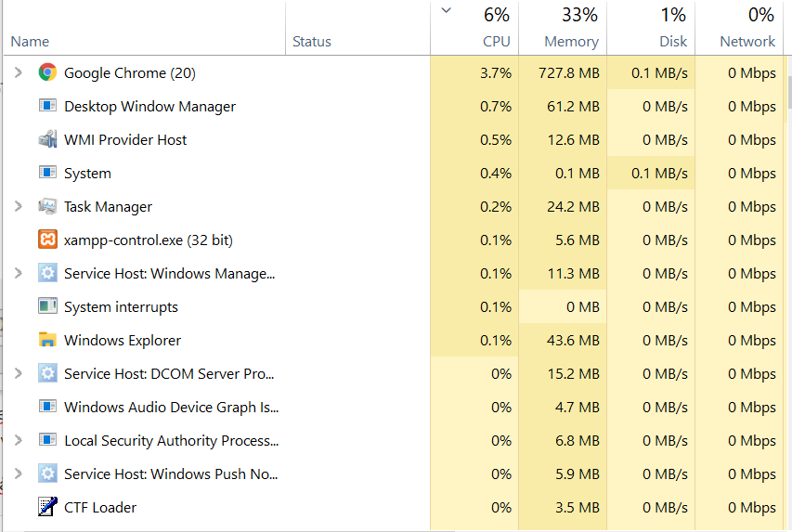This screenshot has width=792, height=532.
Task: Click Chrome's 0.1 MB/s disk value
Action: coord(659,73)
